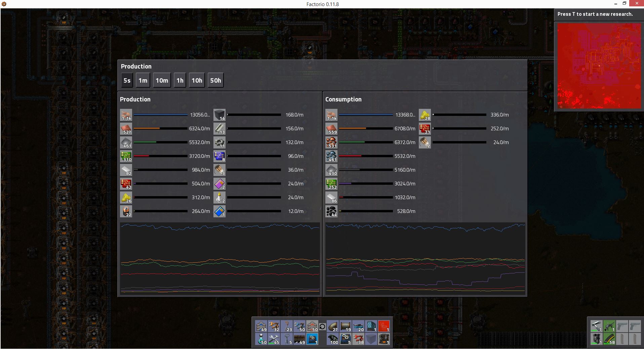The width and height of the screenshot is (644, 349).
Task: Click the minimap in top-right corner
Action: (x=599, y=66)
